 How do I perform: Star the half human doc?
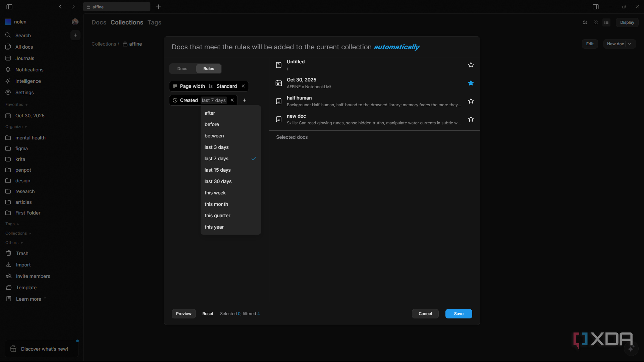coord(471,101)
